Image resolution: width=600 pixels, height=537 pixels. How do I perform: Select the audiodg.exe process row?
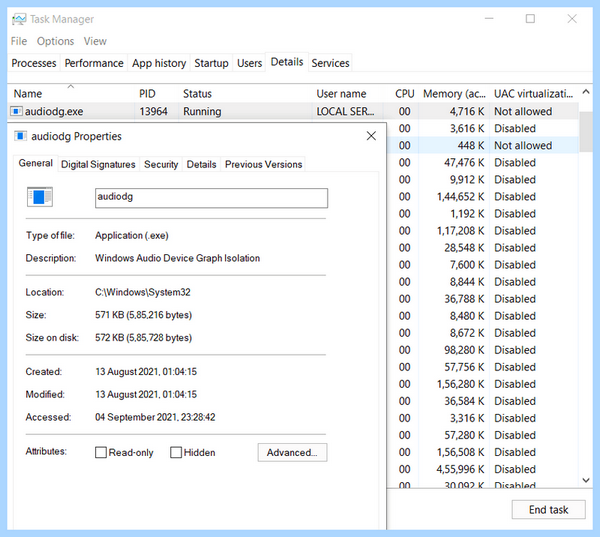click(293, 111)
